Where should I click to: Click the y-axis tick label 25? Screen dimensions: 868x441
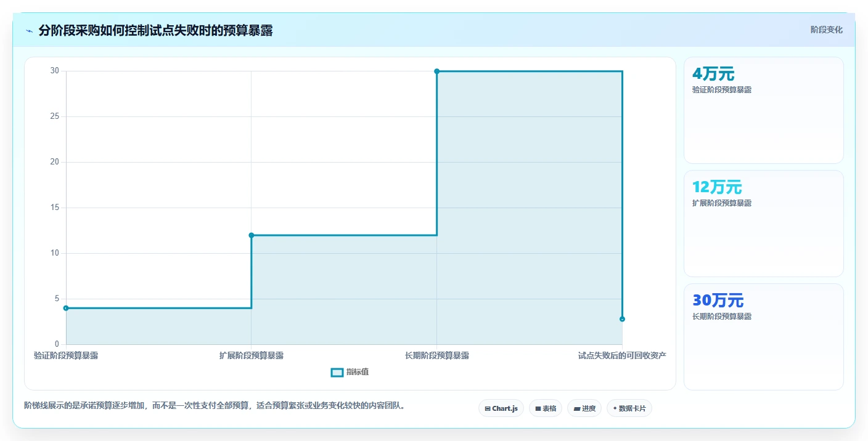pyautogui.click(x=55, y=116)
